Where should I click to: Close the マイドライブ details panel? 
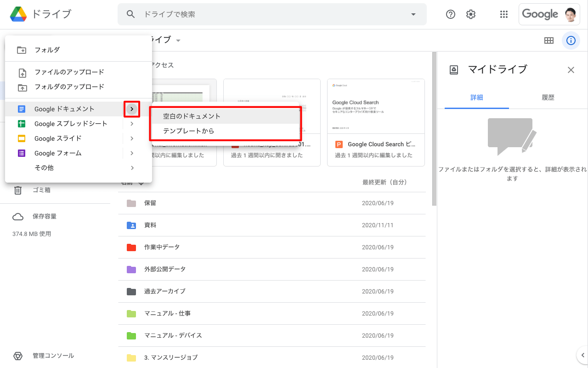(571, 70)
